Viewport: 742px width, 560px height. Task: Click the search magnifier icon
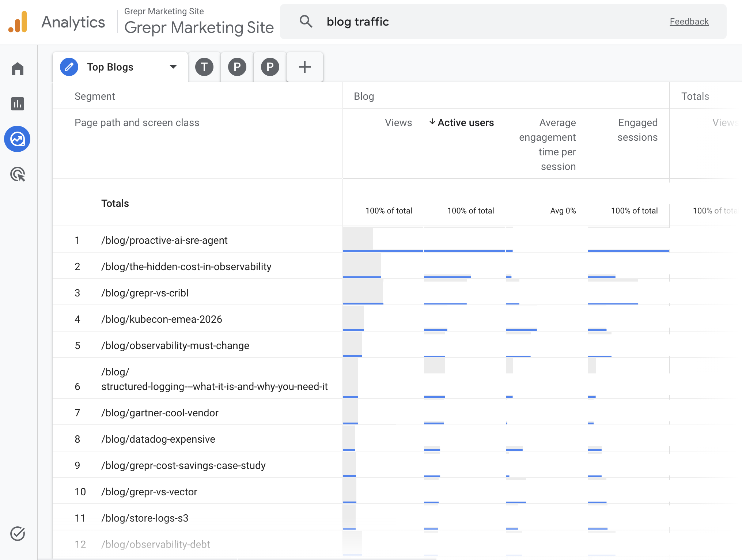(306, 22)
